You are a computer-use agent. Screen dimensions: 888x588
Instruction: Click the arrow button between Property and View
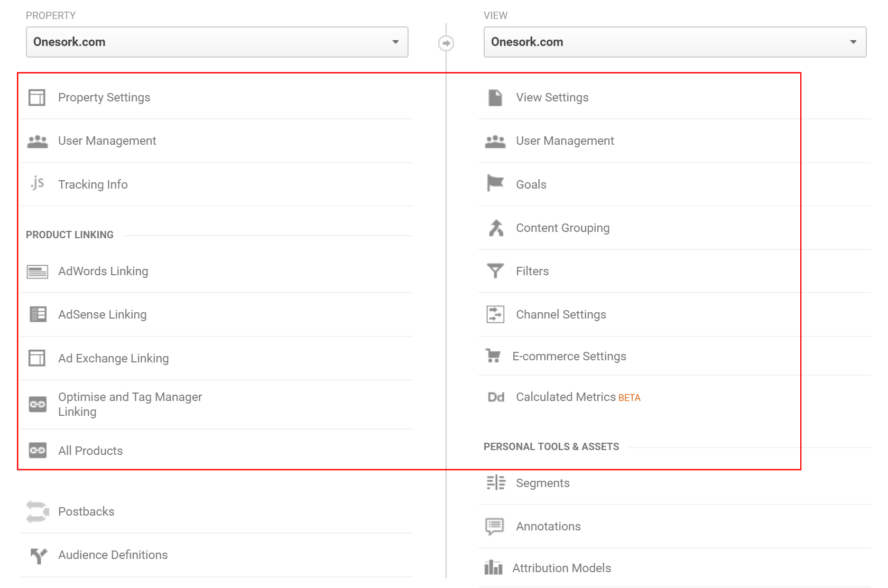(x=446, y=43)
